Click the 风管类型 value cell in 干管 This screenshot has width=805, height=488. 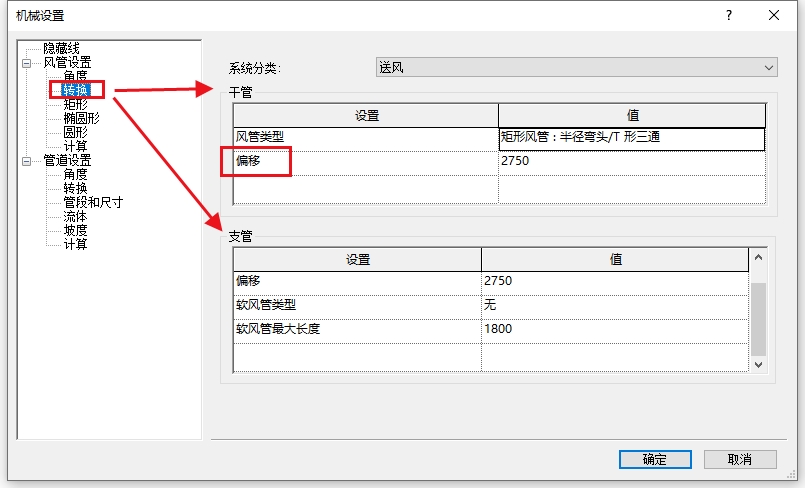pos(631,139)
